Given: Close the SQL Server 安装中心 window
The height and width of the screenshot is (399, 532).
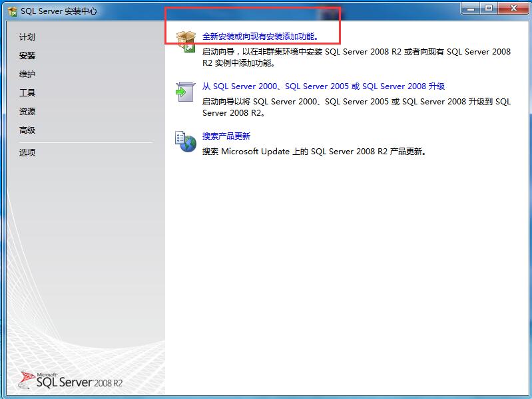Looking at the screenshot, I should click(513, 8).
